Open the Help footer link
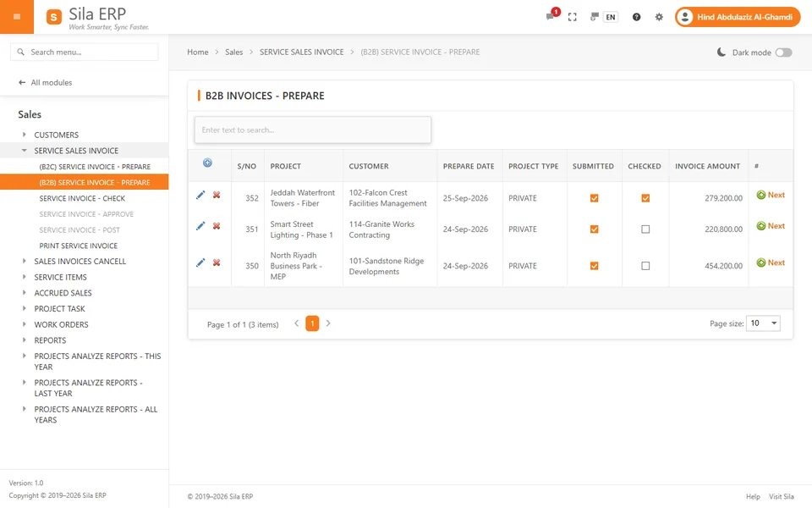 point(753,497)
